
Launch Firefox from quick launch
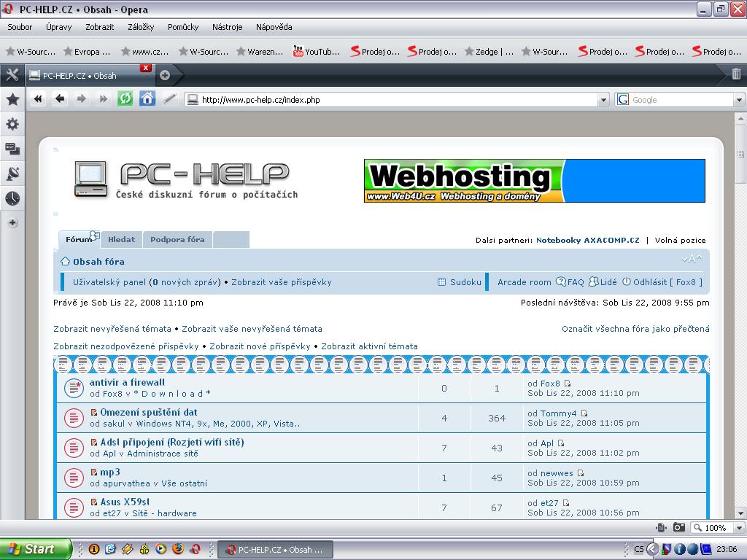pyautogui.click(x=178, y=549)
